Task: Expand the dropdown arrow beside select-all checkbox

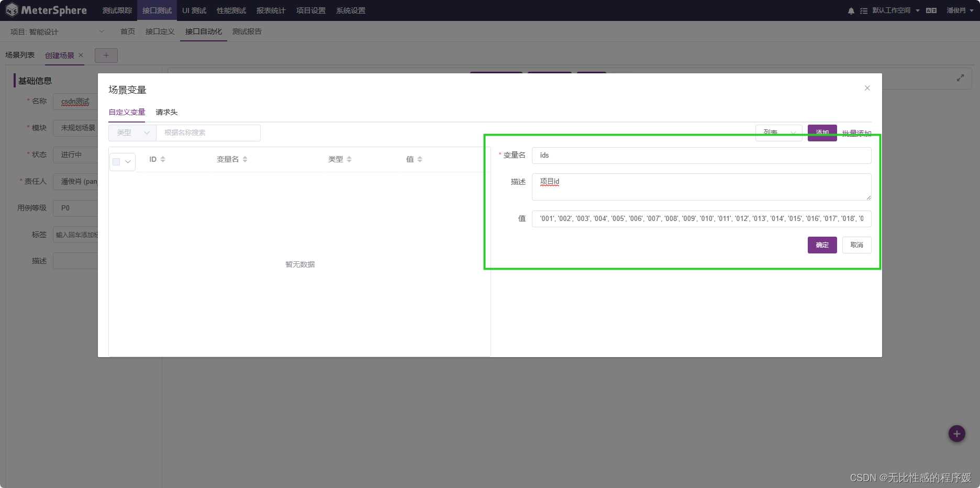Action: (128, 162)
